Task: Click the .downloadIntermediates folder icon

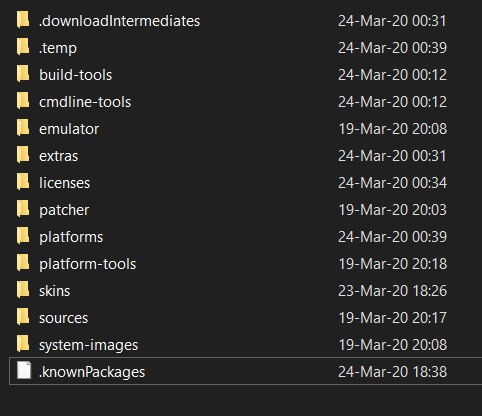Action: 23,19
